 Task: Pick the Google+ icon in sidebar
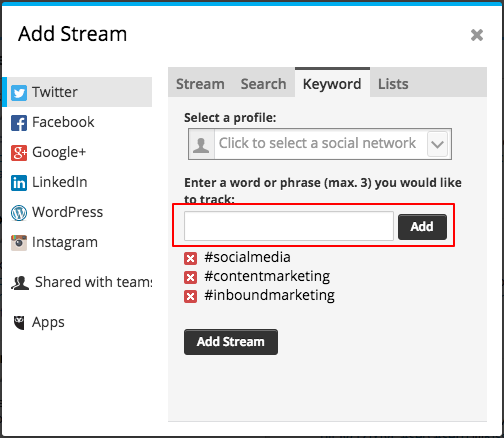(x=19, y=153)
